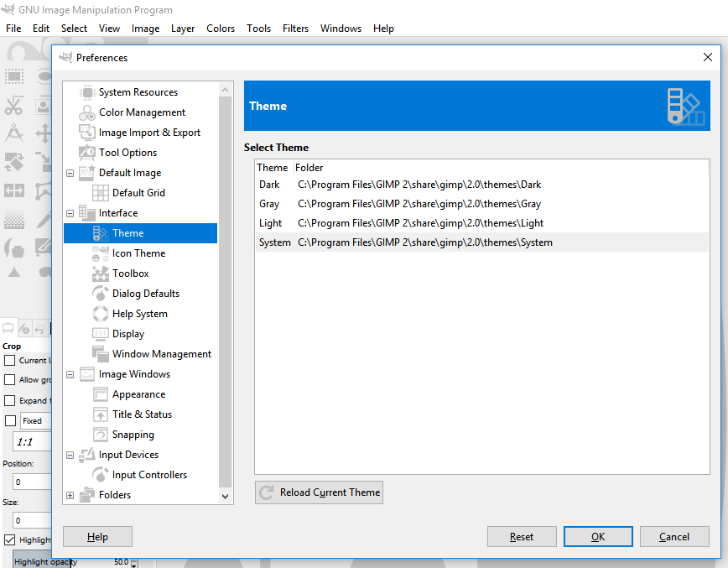Collapse the Interface tree node
The width and height of the screenshot is (728, 568).
click(x=70, y=213)
